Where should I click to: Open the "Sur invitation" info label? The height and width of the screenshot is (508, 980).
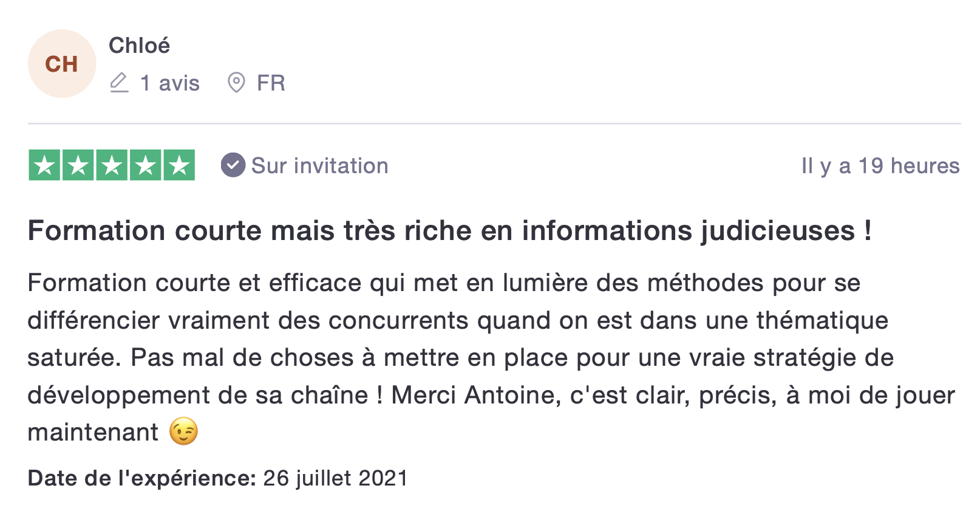319,166
